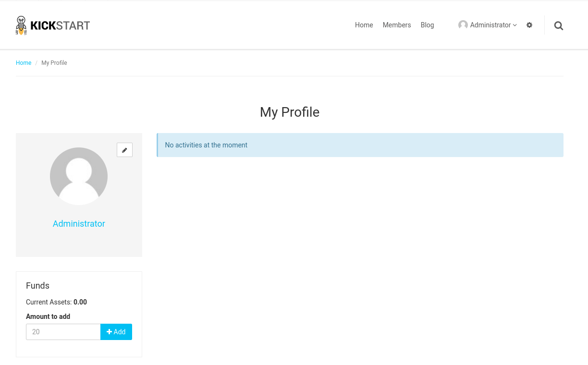The width and height of the screenshot is (588, 365).
Task: Click the Administrator name link under avatar
Action: click(x=79, y=224)
